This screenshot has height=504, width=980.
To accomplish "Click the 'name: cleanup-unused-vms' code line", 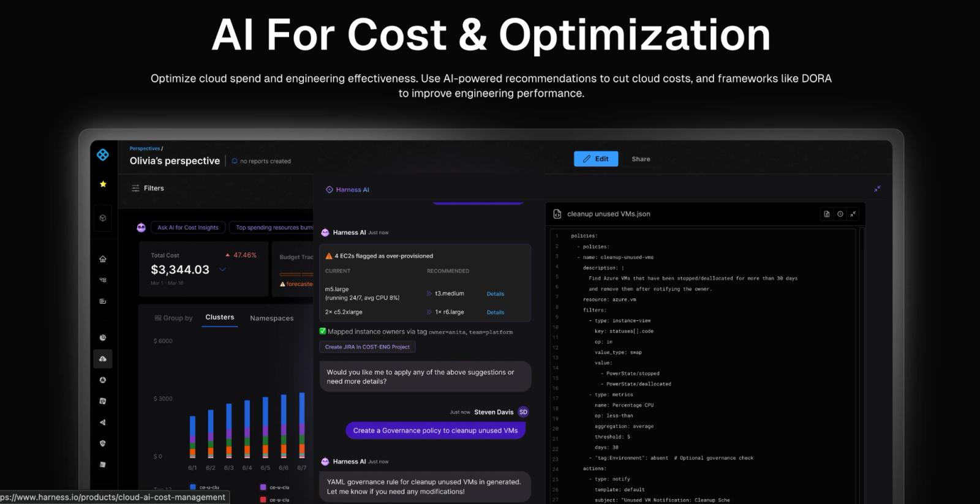I will pyautogui.click(x=618, y=257).
